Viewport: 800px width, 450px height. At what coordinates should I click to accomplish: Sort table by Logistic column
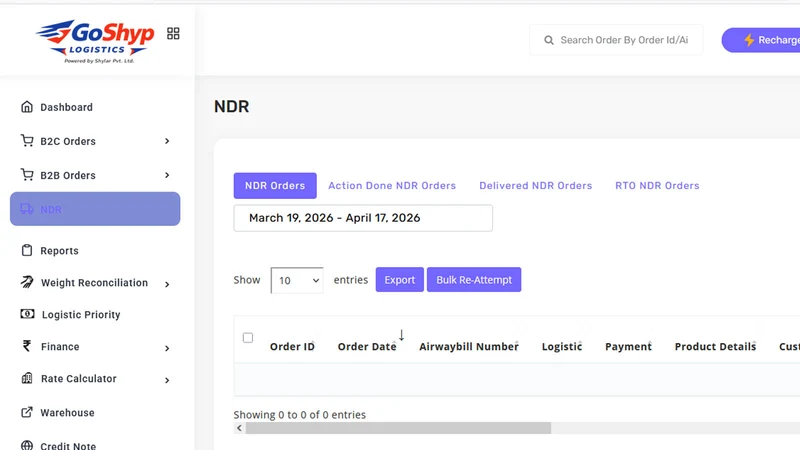[562, 346]
